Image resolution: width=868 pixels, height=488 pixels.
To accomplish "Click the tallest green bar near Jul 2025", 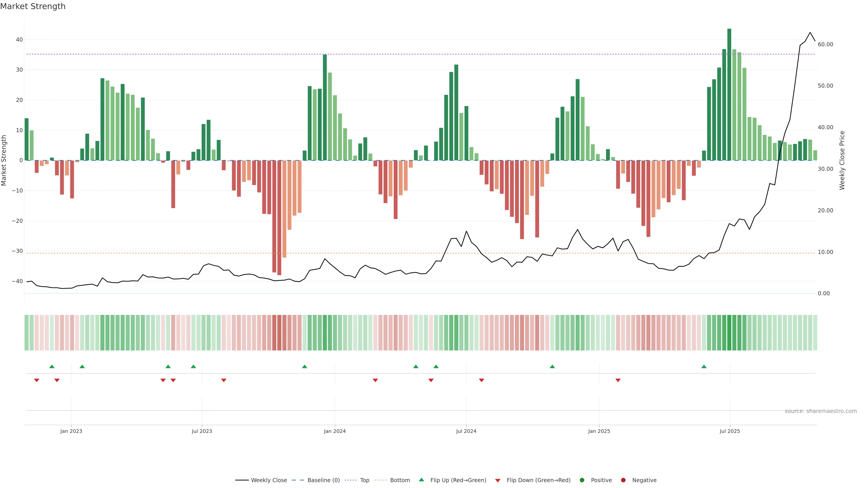I will 729,94.
